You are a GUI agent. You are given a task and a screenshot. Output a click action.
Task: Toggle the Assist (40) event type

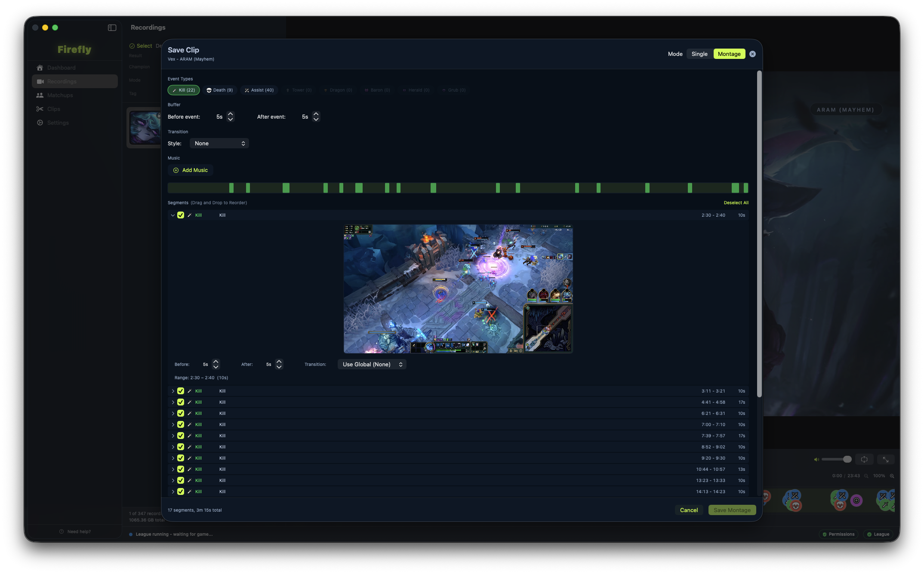coord(259,90)
